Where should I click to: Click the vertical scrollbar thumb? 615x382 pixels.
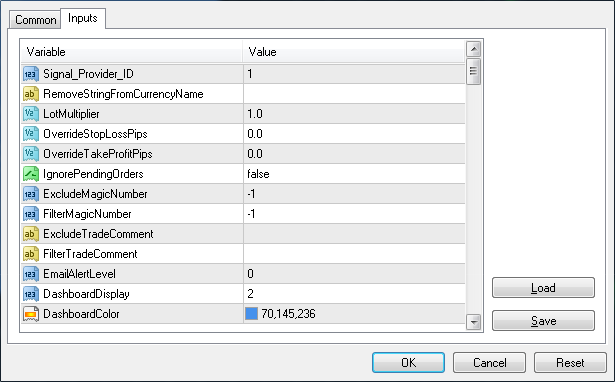point(473,71)
